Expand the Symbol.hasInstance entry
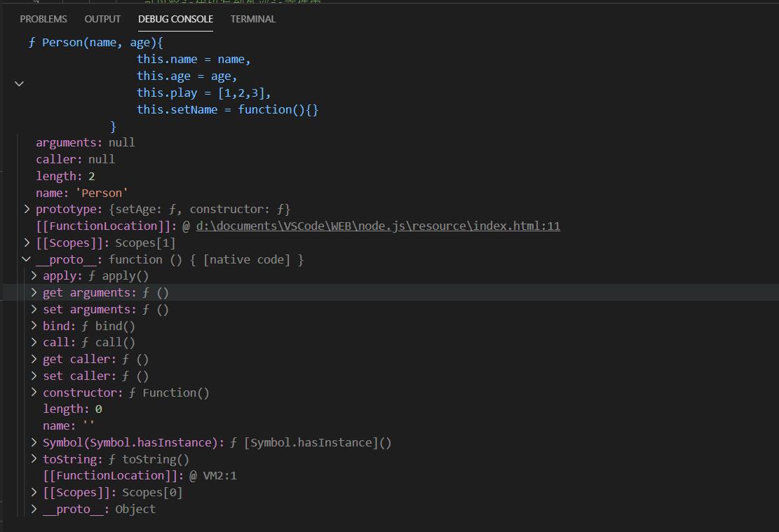This screenshot has height=532, width=779. 34,442
